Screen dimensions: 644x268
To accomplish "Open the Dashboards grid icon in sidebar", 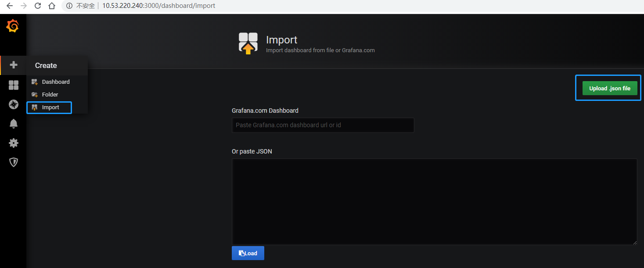I will (14, 85).
